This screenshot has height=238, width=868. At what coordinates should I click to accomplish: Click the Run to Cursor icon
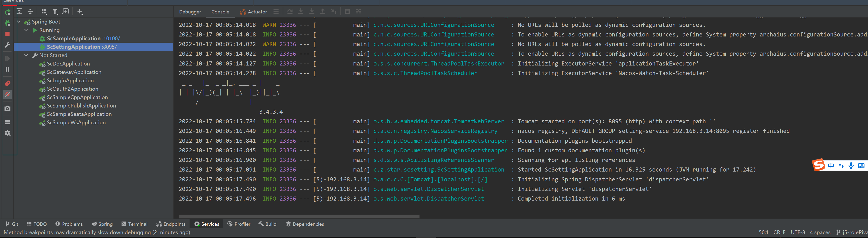(x=334, y=12)
